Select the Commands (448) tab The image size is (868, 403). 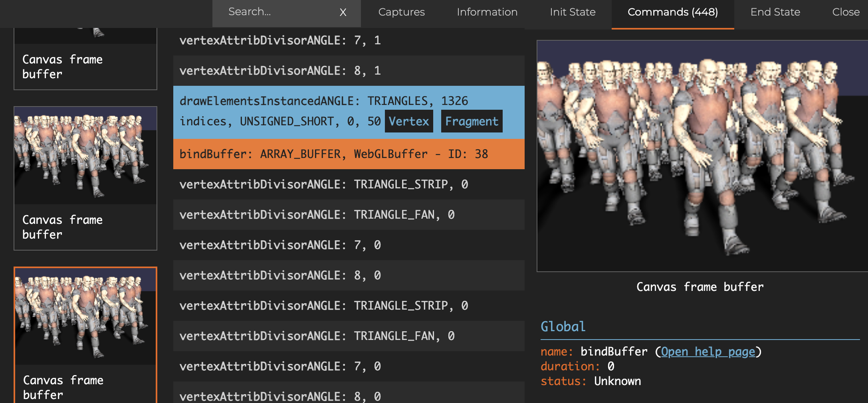click(672, 12)
